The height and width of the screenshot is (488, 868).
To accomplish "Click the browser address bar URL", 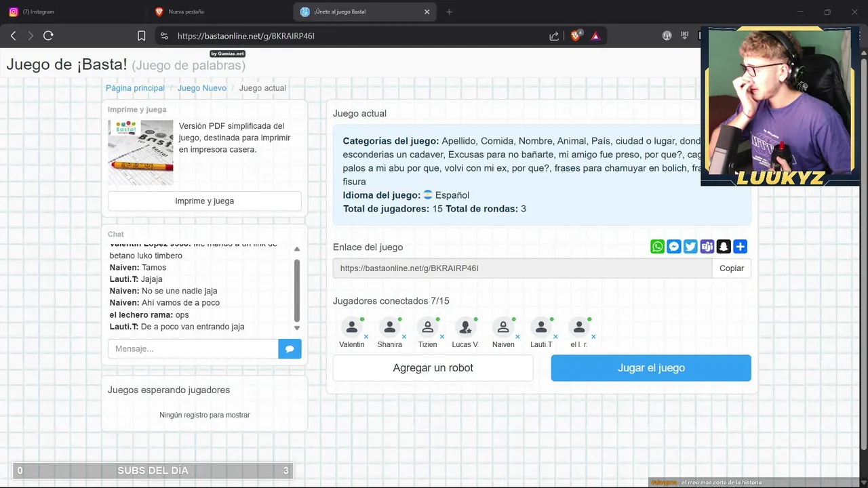I will click(x=246, y=36).
